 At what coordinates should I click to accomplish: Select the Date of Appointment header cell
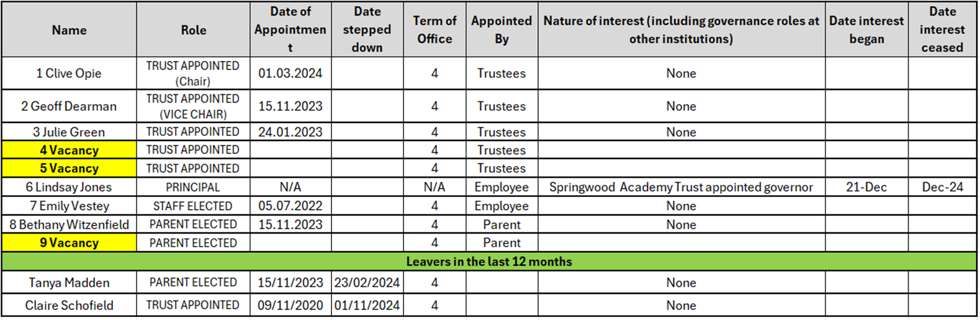click(290, 30)
